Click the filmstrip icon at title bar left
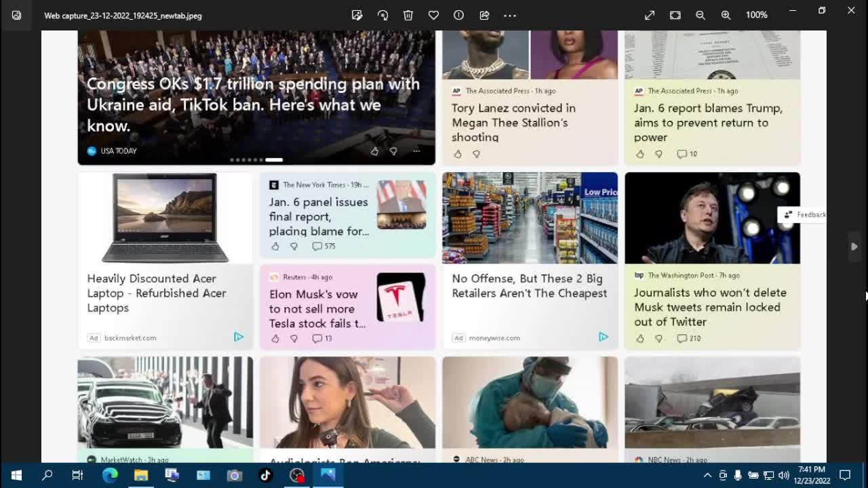The image size is (868, 488). pyautogui.click(x=16, y=15)
